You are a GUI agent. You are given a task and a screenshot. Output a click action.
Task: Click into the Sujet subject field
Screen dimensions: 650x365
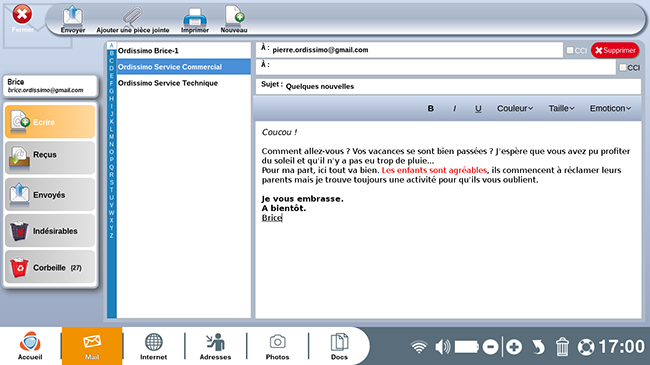click(x=449, y=86)
